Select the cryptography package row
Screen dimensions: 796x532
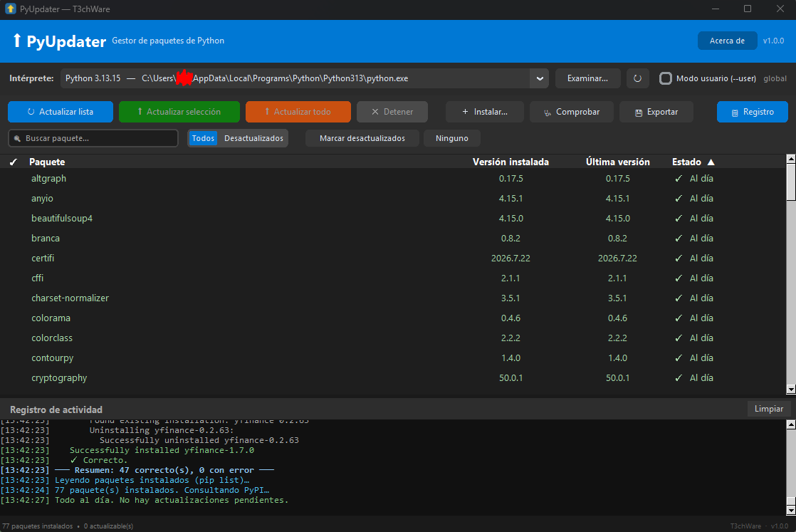pyautogui.click(x=393, y=377)
